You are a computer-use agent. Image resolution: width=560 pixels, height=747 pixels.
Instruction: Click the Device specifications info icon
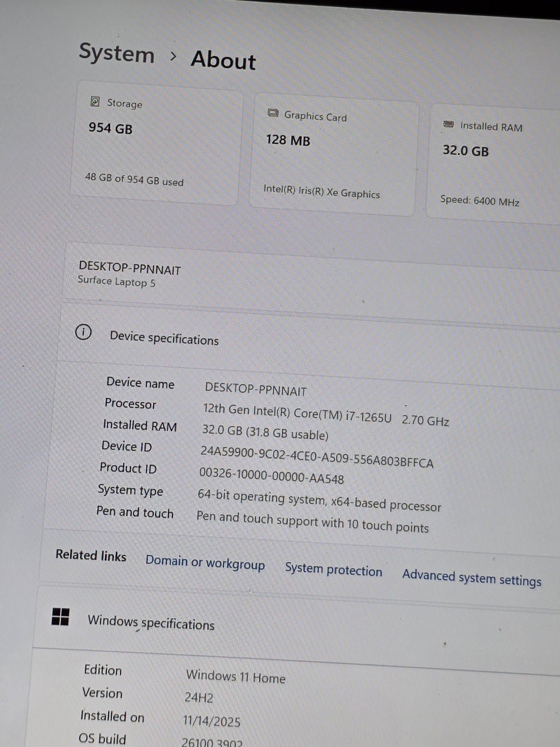coord(83,332)
